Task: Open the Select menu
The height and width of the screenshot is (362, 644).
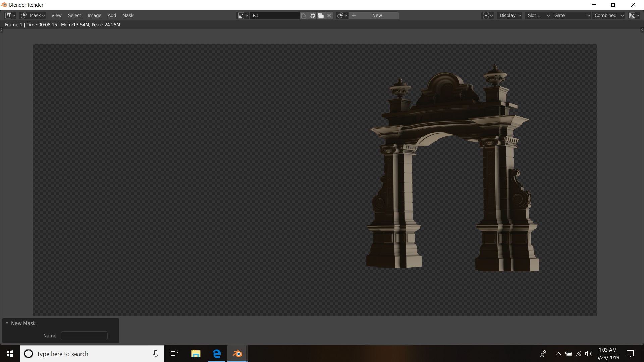Action: 74,15
